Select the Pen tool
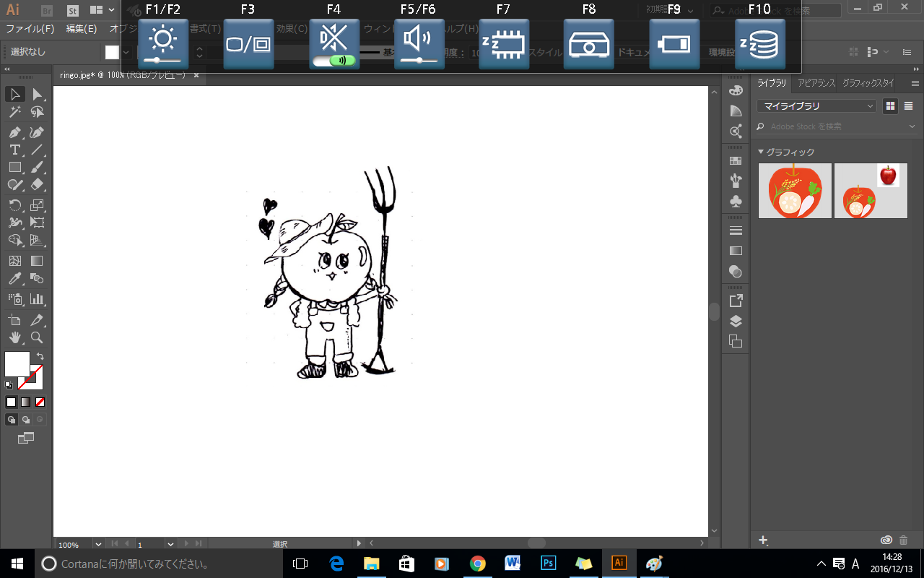 (14, 132)
